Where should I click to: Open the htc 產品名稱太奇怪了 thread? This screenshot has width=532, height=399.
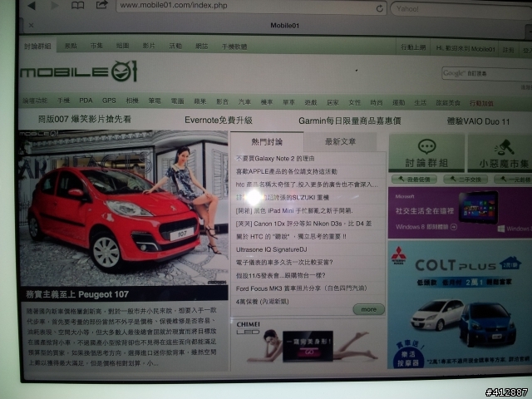click(307, 185)
